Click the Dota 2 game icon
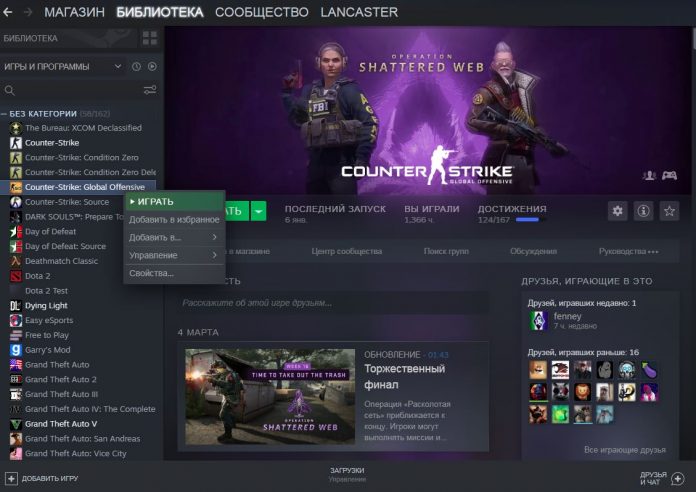696x492 pixels. 16,276
